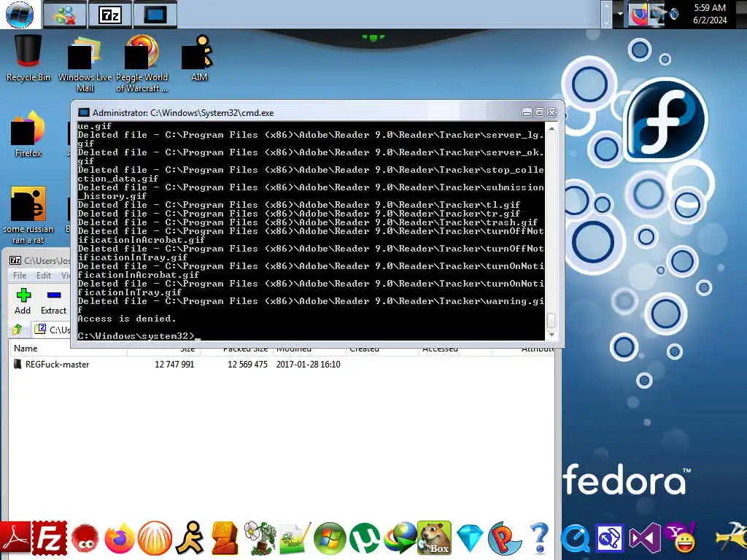The width and height of the screenshot is (747, 560).
Task: Select the 'some russian ran a rat' icon
Action: point(28,216)
